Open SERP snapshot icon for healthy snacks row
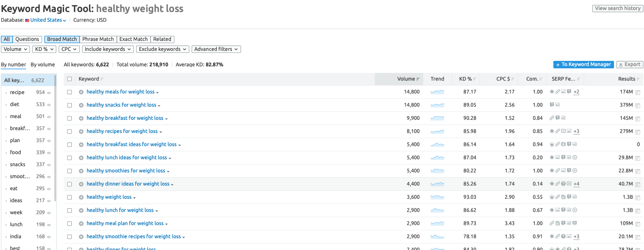Screen dimensions: 644x250 (x=638, y=105)
